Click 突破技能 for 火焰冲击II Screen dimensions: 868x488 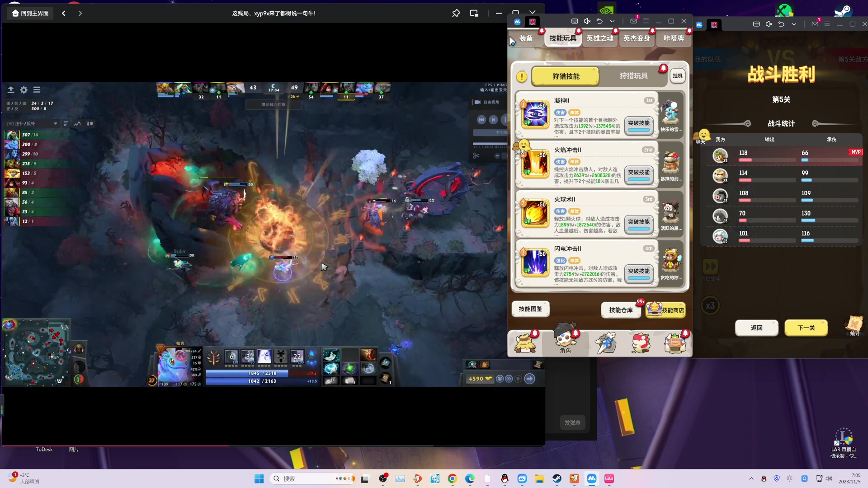click(x=638, y=174)
